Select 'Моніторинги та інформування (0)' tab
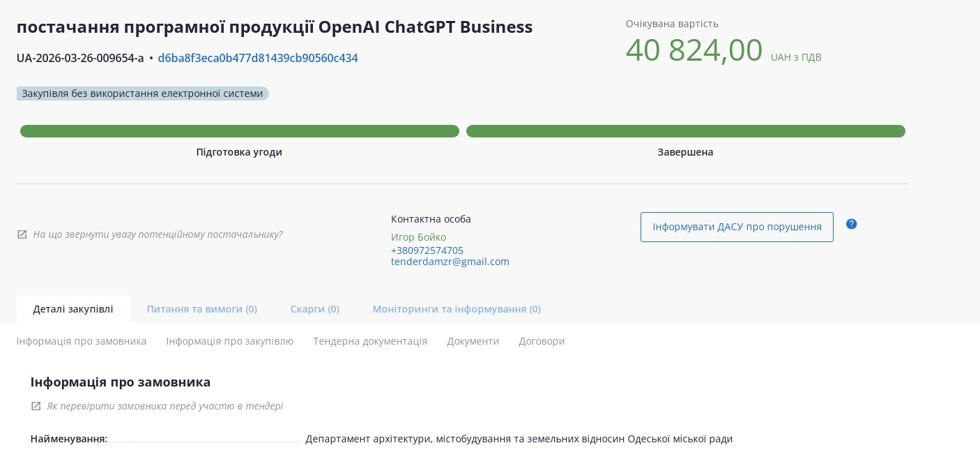 [x=456, y=309]
